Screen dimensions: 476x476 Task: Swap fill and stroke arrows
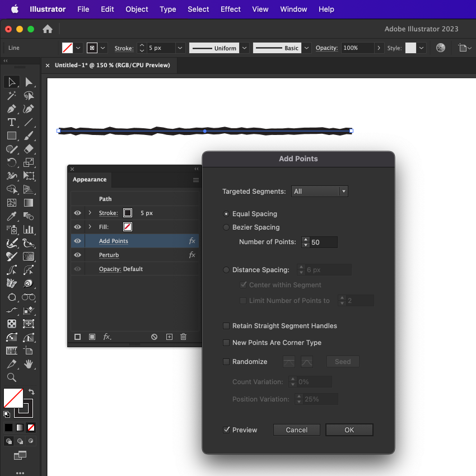pyautogui.click(x=31, y=391)
